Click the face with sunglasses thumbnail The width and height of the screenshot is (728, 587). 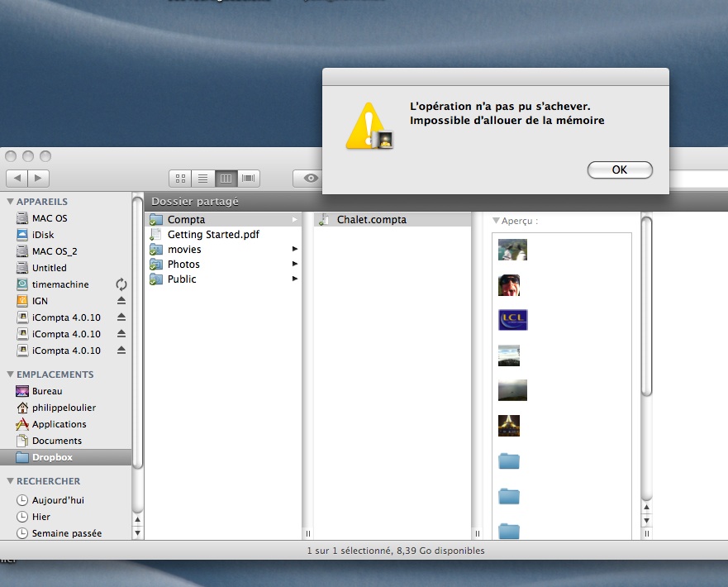[509, 284]
